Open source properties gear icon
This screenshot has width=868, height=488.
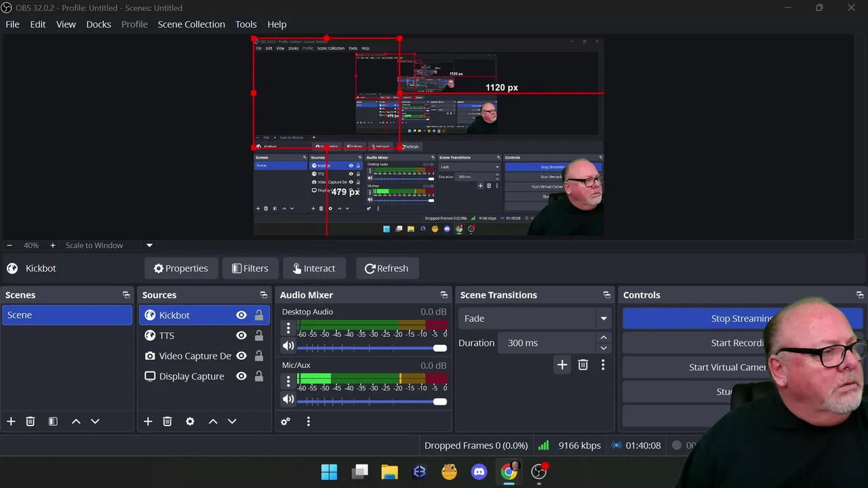(x=190, y=422)
